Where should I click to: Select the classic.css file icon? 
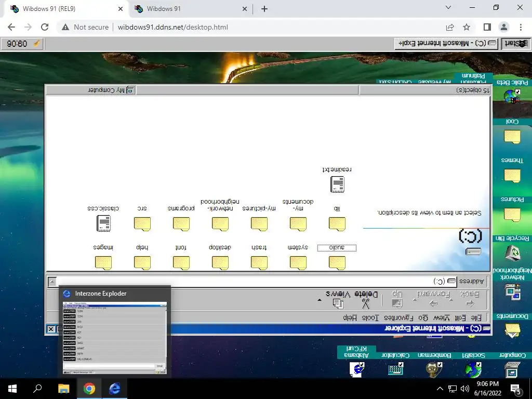[103, 223]
